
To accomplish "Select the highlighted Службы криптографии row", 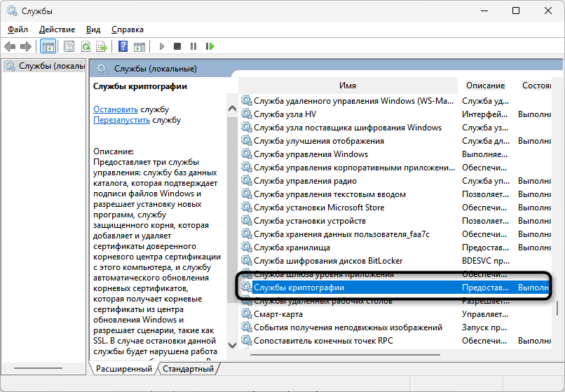I will coord(395,288).
